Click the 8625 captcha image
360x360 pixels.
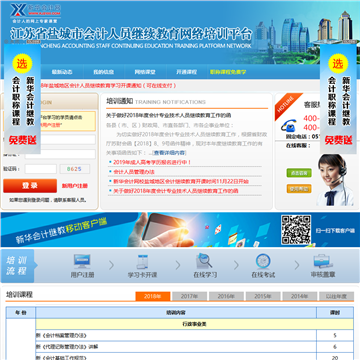click(x=75, y=169)
